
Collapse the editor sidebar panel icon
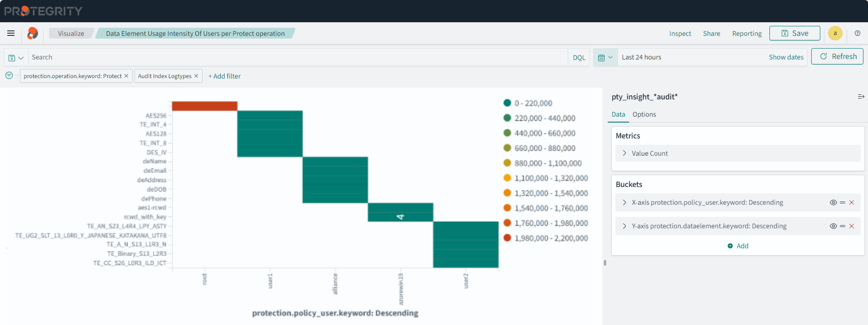point(860,97)
